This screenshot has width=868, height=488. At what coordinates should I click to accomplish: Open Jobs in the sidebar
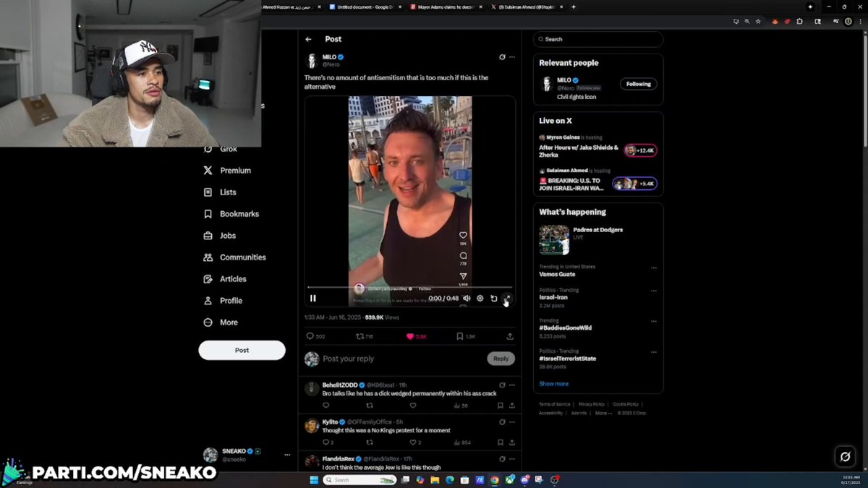219,236
